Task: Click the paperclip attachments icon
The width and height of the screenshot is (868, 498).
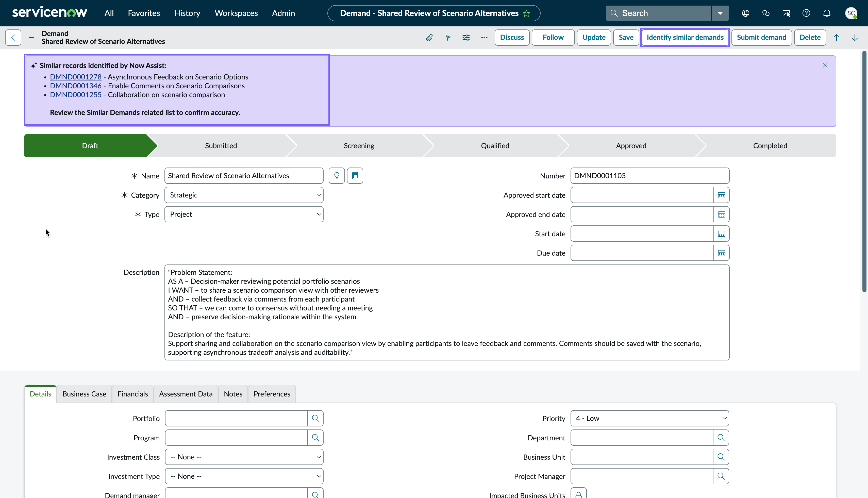Action: point(429,37)
